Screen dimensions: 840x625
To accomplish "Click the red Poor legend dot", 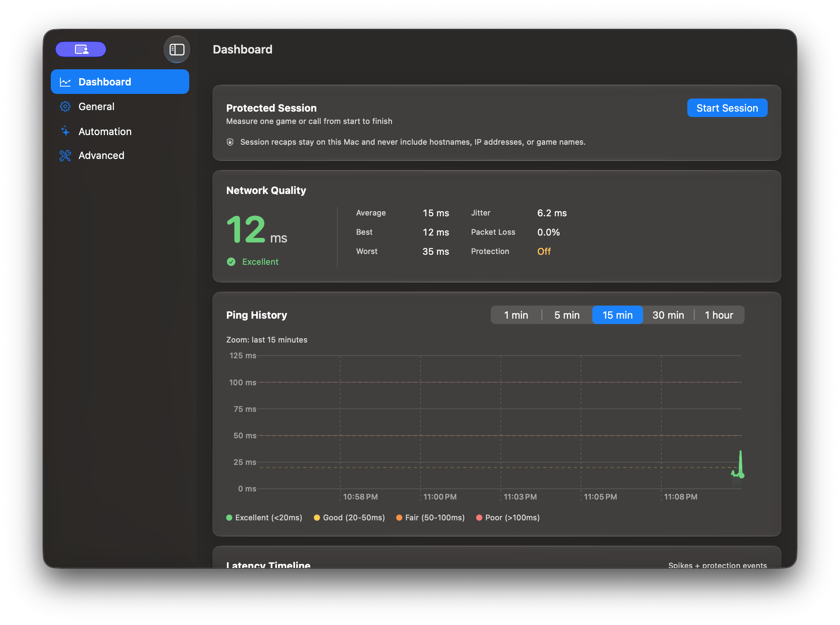I will [x=479, y=518].
